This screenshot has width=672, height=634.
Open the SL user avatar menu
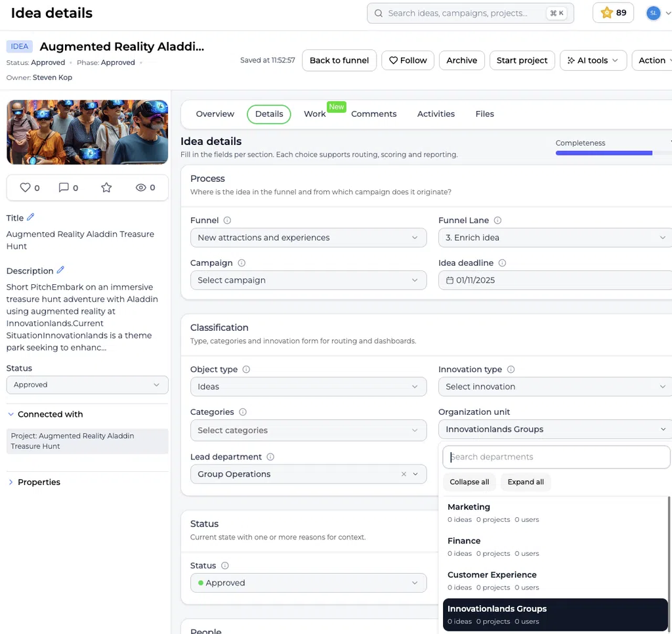coord(653,13)
